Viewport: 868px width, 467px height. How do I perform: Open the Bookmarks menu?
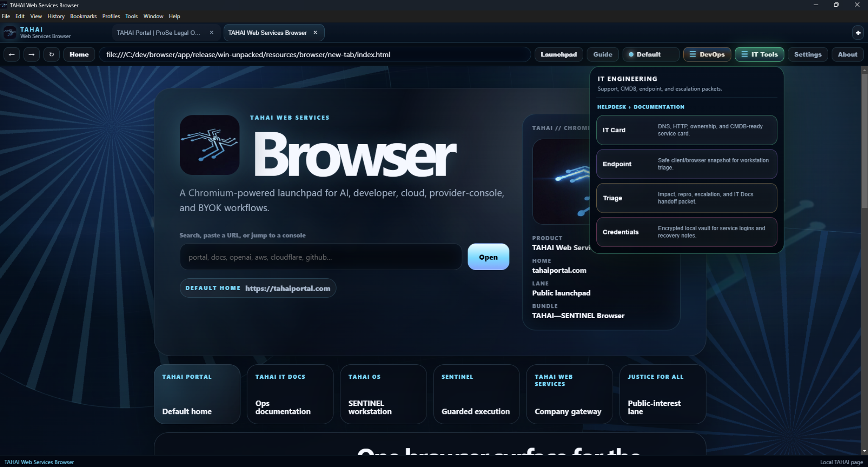[x=83, y=16]
